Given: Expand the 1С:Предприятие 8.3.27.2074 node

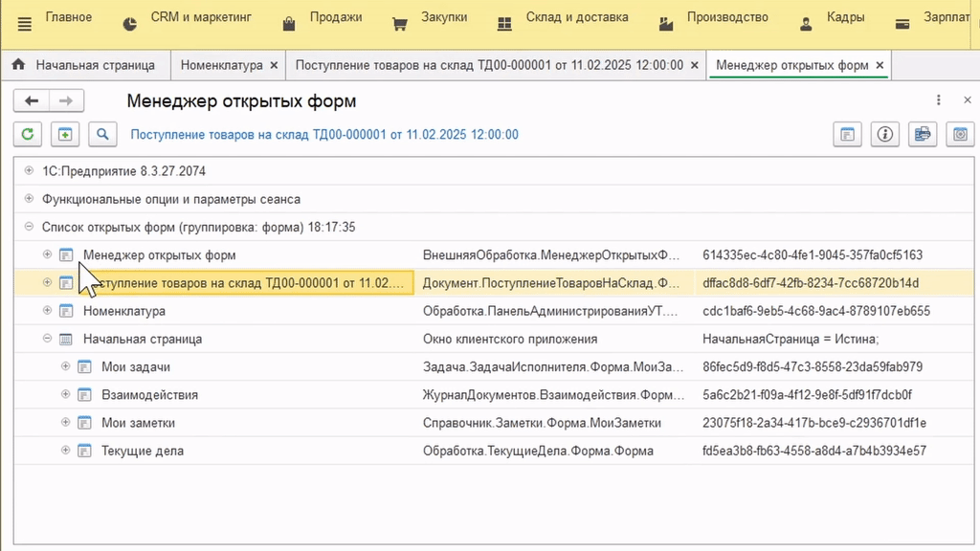Looking at the screenshot, I should 29,170.
